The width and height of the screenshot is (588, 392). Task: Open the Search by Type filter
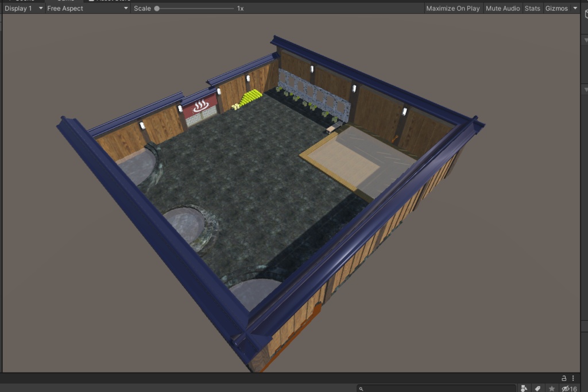pyautogui.click(x=524, y=389)
